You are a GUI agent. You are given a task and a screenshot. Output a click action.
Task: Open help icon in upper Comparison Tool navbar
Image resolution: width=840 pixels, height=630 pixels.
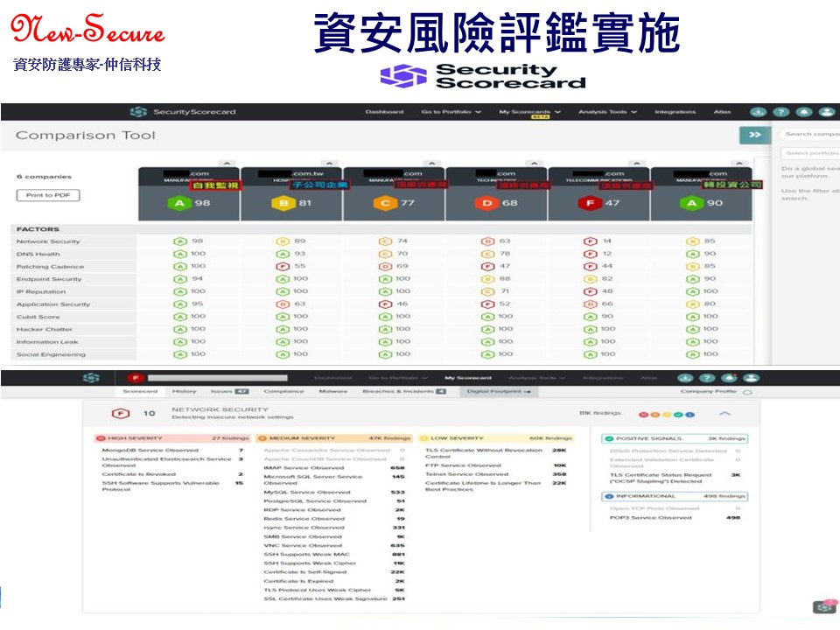(x=781, y=112)
